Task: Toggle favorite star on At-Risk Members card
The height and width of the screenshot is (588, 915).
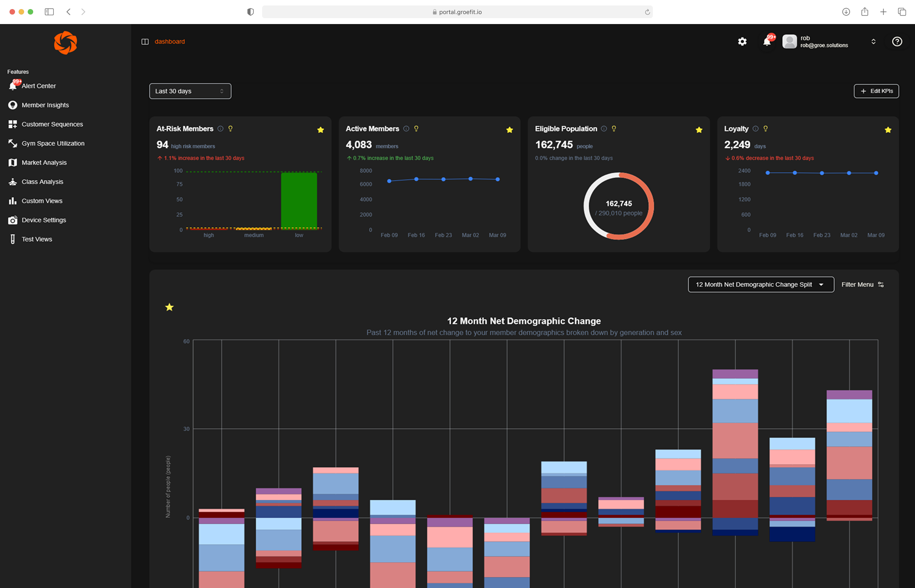Action: tap(320, 129)
